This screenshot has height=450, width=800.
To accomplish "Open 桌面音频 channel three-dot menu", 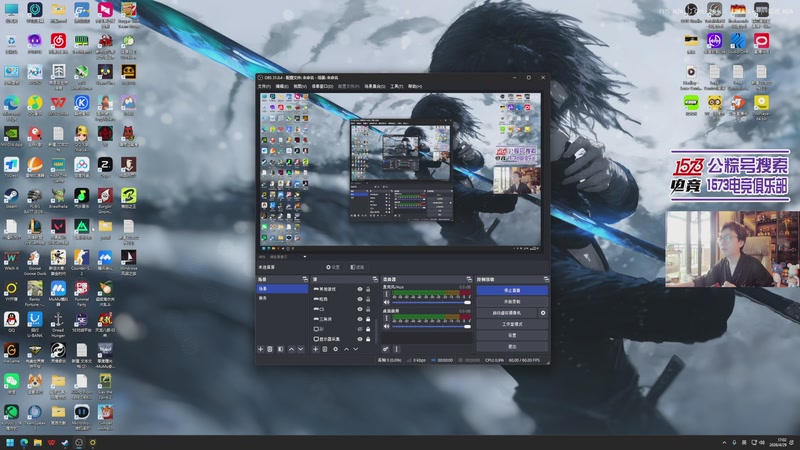I will pyautogui.click(x=386, y=318).
